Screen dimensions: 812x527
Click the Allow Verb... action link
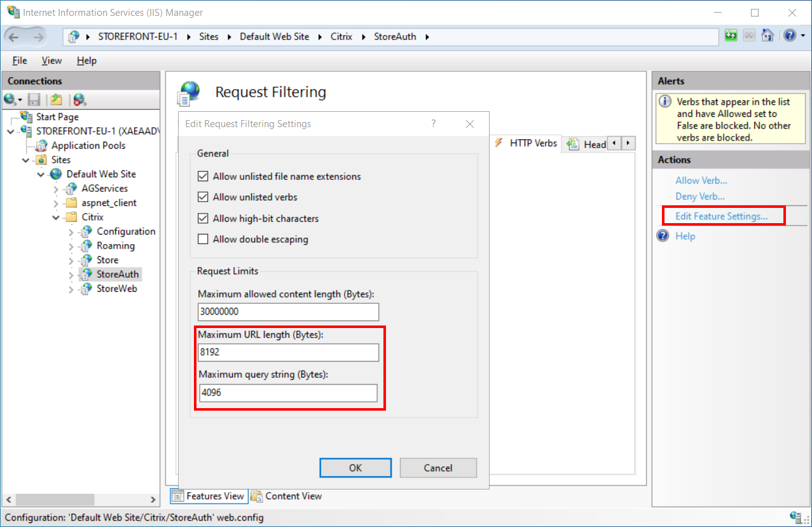(701, 181)
